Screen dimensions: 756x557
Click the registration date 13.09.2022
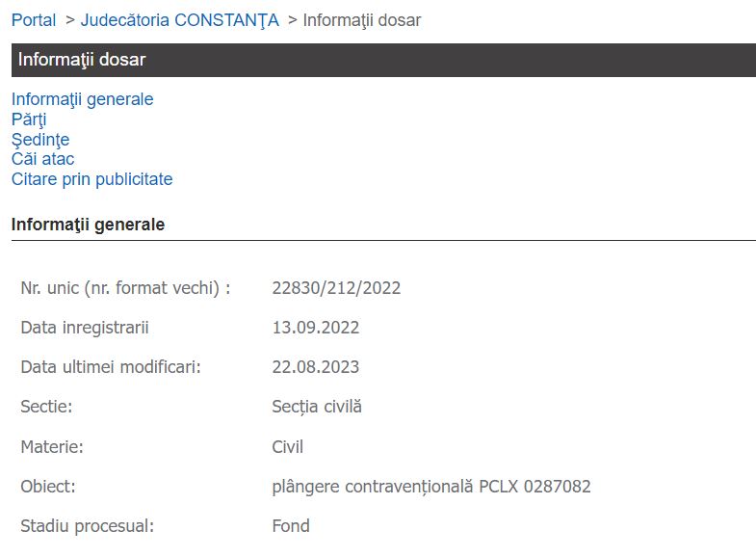point(316,328)
